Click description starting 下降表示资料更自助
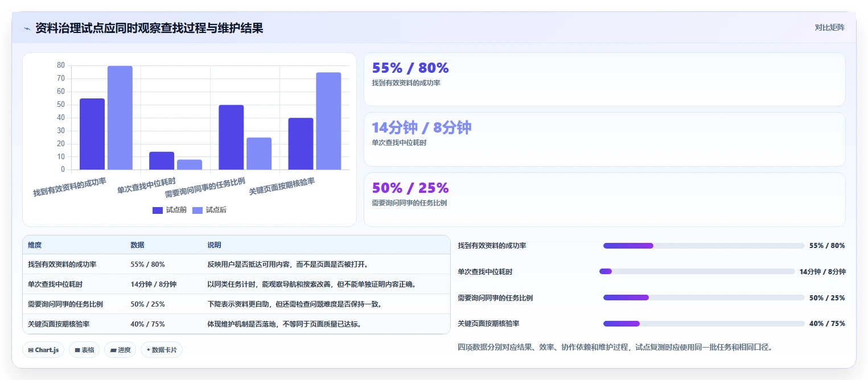This screenshot has width=868, height=380. [294, 304]
